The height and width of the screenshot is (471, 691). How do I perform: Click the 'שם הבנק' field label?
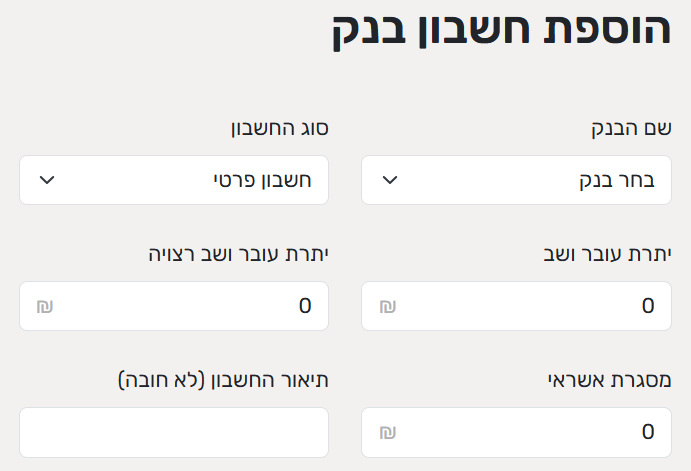point(629,129)
